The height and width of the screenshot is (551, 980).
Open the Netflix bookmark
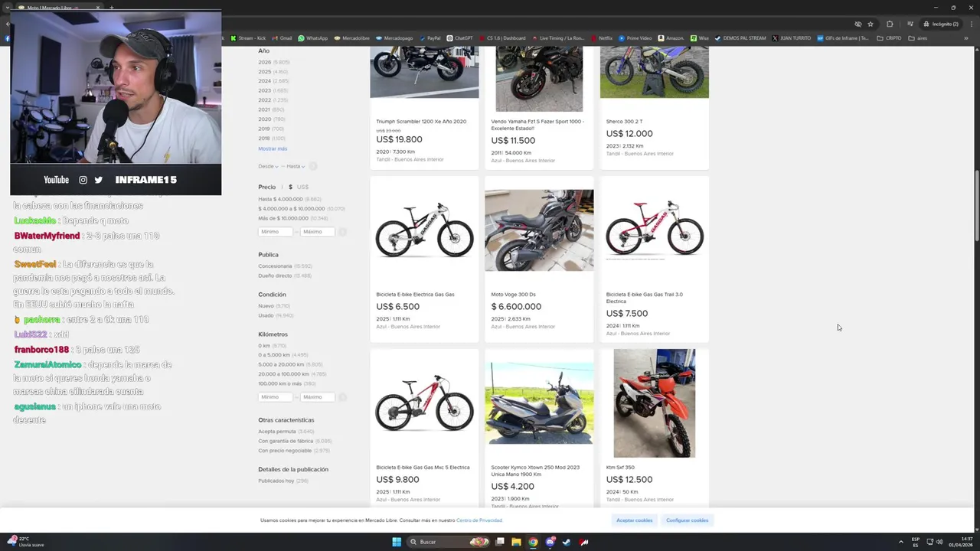click(601, 38)
